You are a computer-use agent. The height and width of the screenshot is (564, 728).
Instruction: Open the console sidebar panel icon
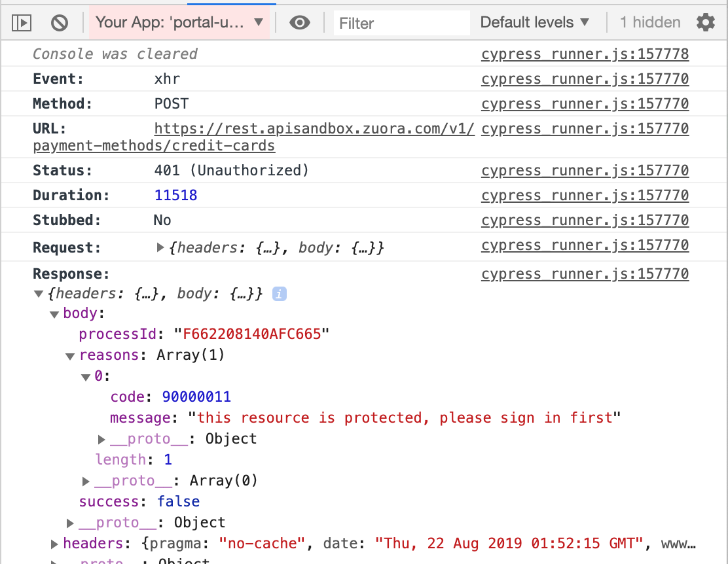(22, 22)
